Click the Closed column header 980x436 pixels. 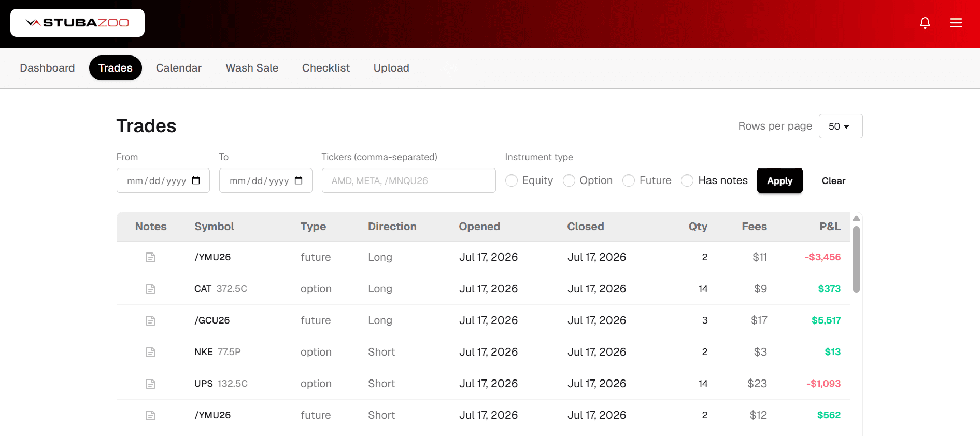(586, 227)
